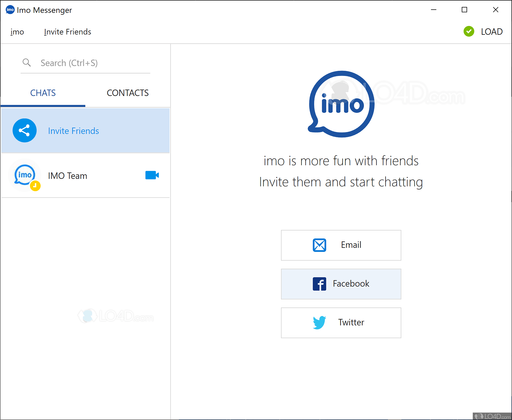Start a video call with IMO Team
This screenshot has width=512, height=420.
pos(152,175)
